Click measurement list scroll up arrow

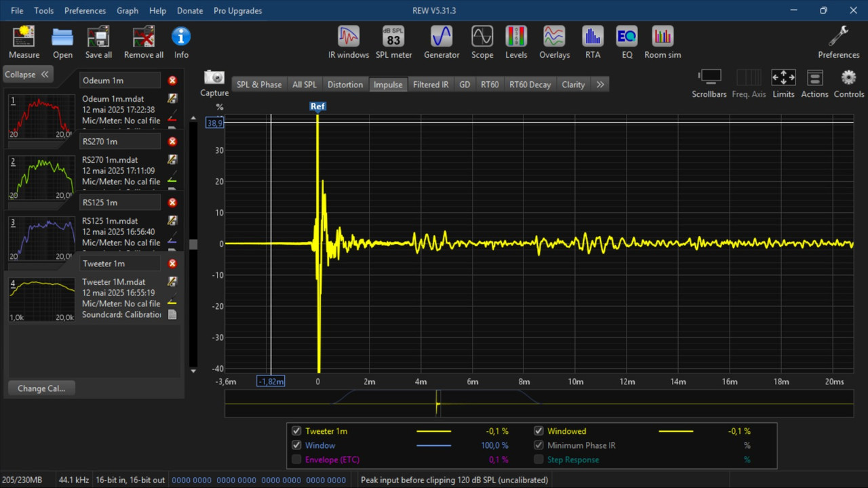tap(193, 118)
